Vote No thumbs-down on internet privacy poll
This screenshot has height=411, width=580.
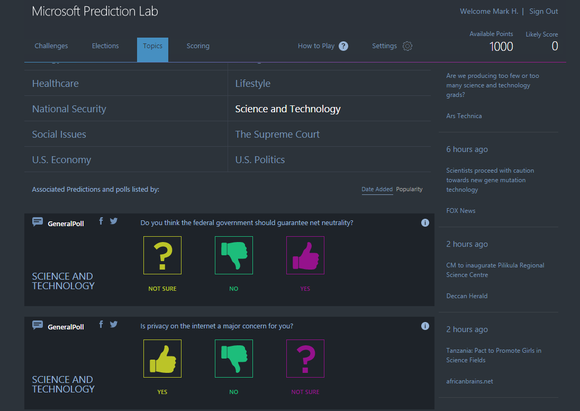pos(234,358)
